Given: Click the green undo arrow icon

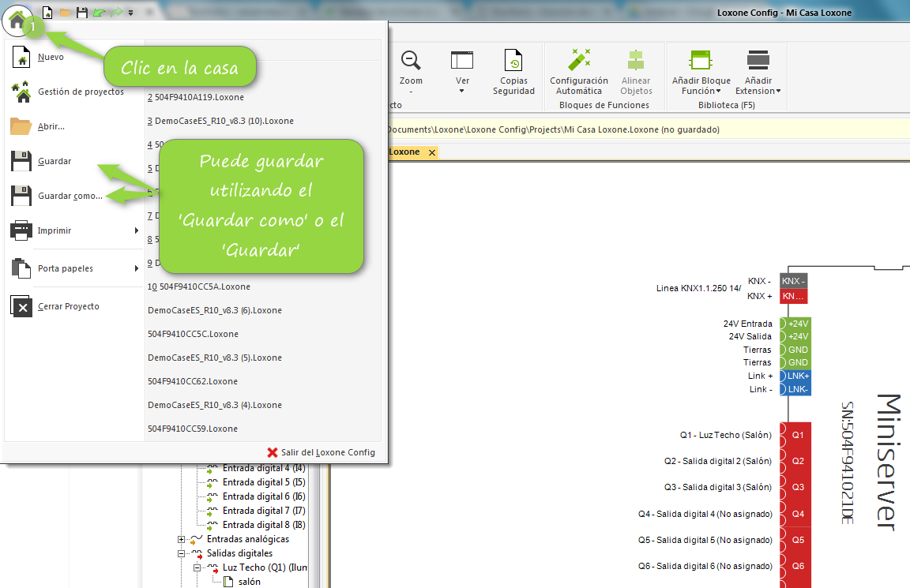Looking at the screenshot, I should point(98,13).
